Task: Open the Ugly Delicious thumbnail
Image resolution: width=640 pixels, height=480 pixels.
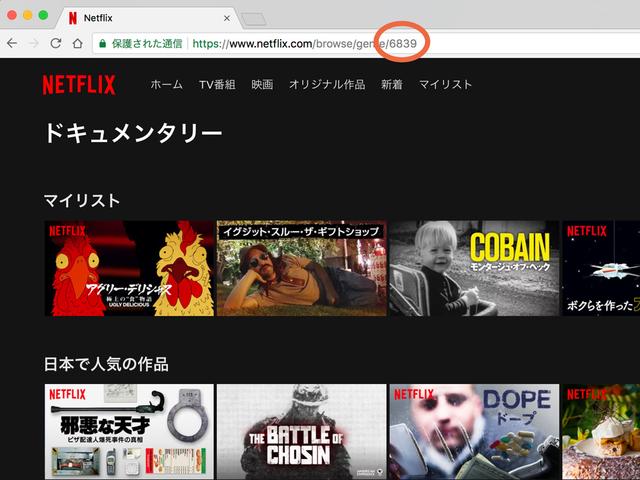Action: tap(129, 268)
